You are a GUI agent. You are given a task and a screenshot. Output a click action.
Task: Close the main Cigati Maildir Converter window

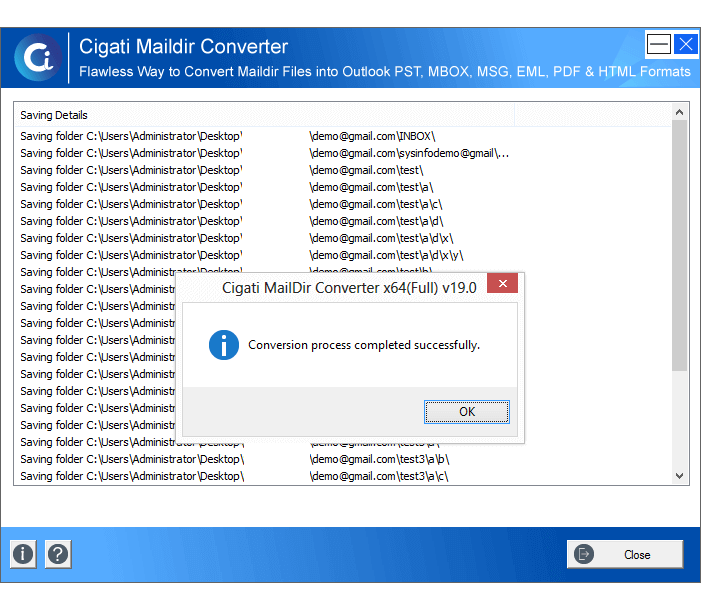click(x=686, y=44)
